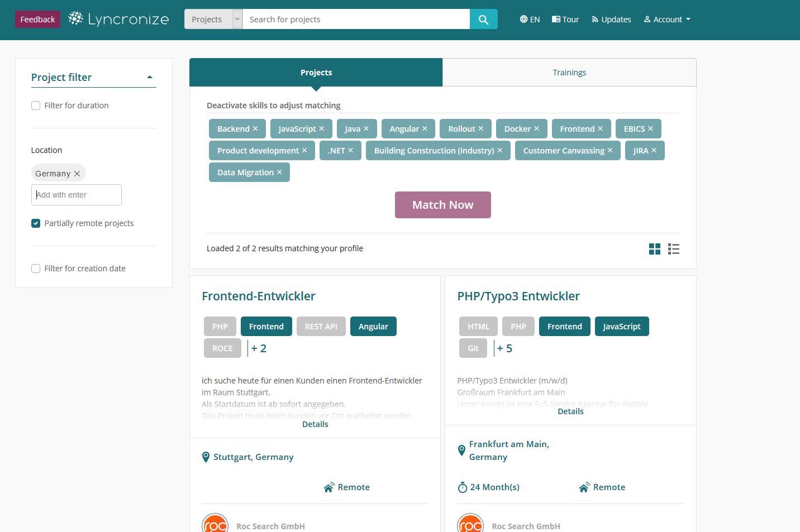The height and width of the screenshot is (532, 800).
Task: Deactivate Building Construction (industry) skill X
Action: (x=500, y=150)
